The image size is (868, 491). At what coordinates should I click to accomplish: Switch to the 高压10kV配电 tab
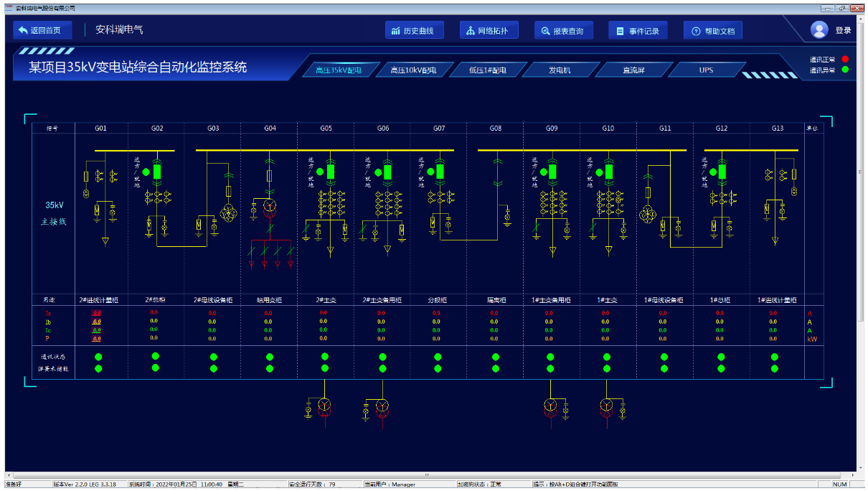coord(413,70)
